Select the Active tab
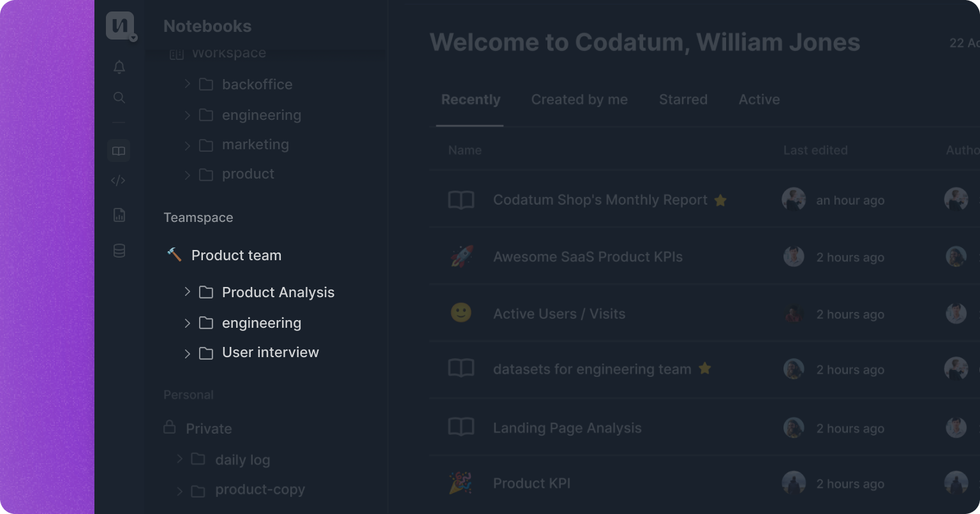 coord(759,99)
